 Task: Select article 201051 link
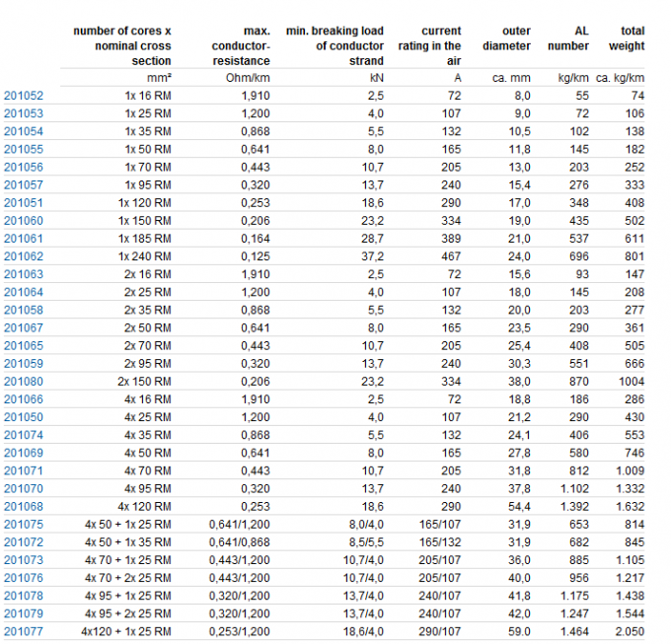pyautogui.click(x=24, y=202)
